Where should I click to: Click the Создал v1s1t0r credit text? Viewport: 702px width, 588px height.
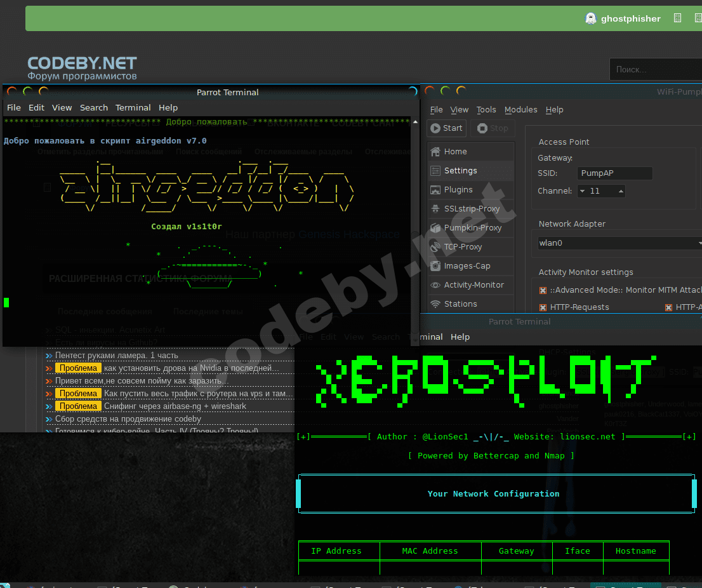tap(186, 227)
